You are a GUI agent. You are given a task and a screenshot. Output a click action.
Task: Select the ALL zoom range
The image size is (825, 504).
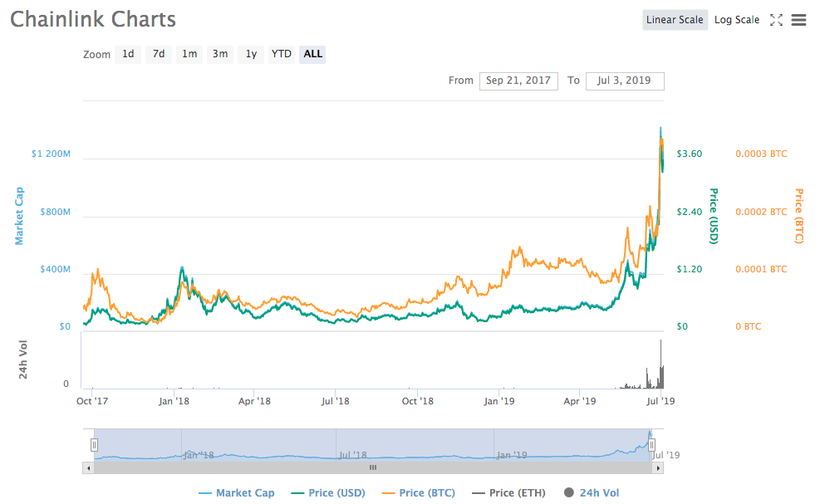click(x=312, y=54)
